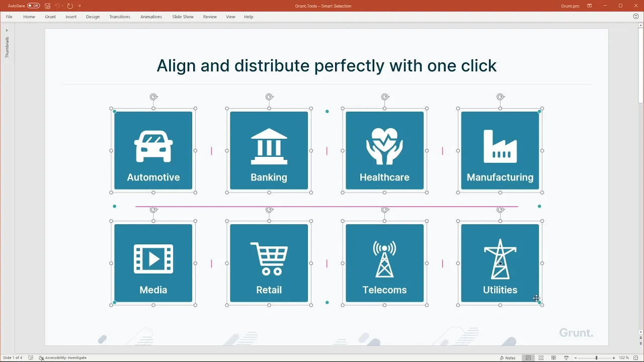Switch to the Insert tab
Screen dimensions: 644x362
pyautogui.click(x=71, y=17)
